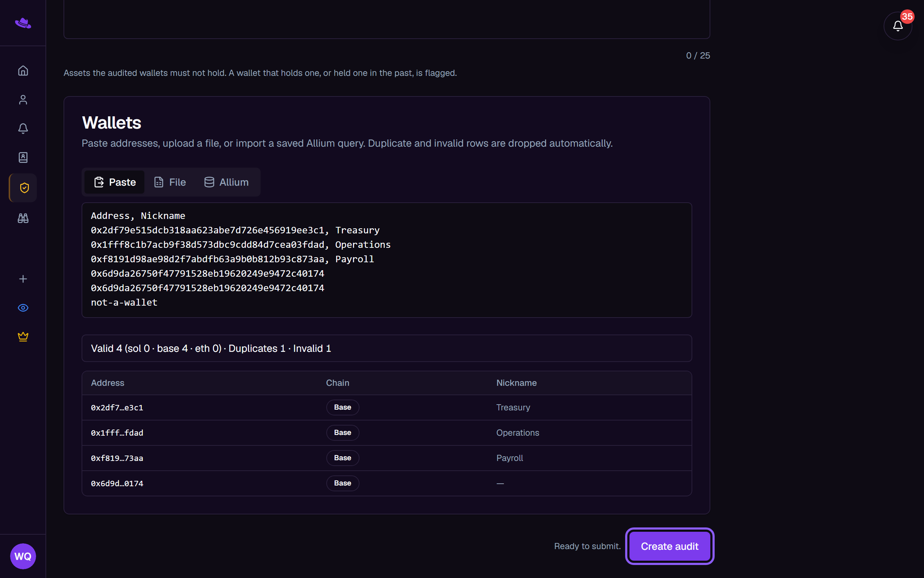This screenshot has height=578, width=924.
Task: Open the WQ user avatar menu
Action: [23, 556]
